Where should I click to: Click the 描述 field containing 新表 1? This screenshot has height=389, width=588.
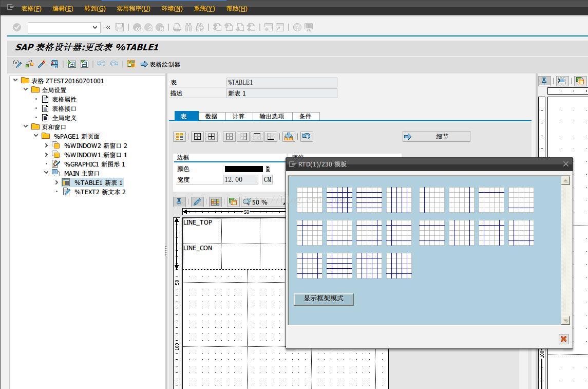pyautogui.click(x=281, y=94)
